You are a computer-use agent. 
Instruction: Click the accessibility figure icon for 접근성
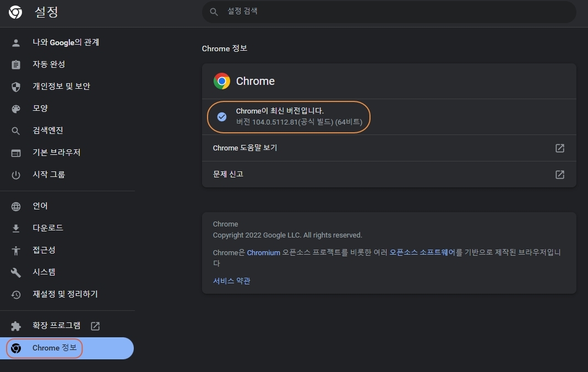[x=16, y=250]
